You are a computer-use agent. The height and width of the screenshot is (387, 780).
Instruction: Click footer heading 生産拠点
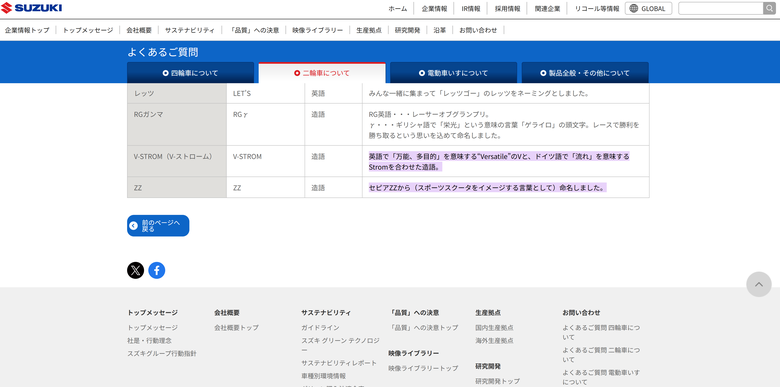click(x=488, y=312)
